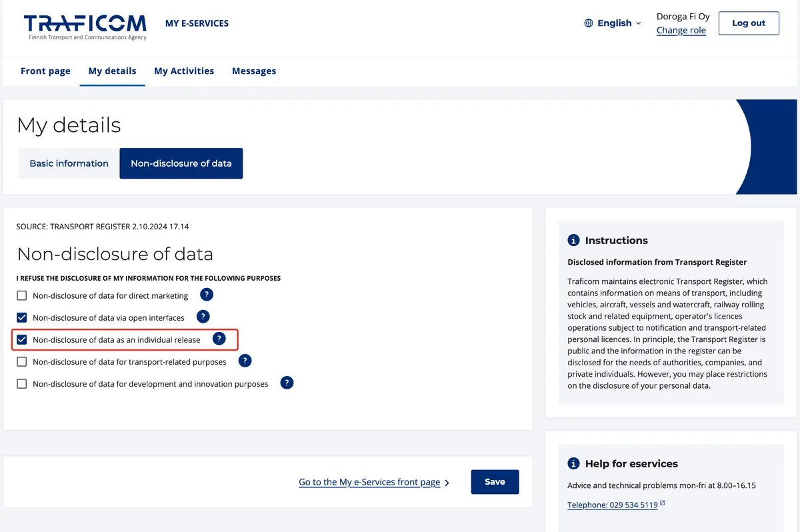Viewport: 800px width, 532px height.
Task: Expand the English language dropdown
Action: point(614,23)
